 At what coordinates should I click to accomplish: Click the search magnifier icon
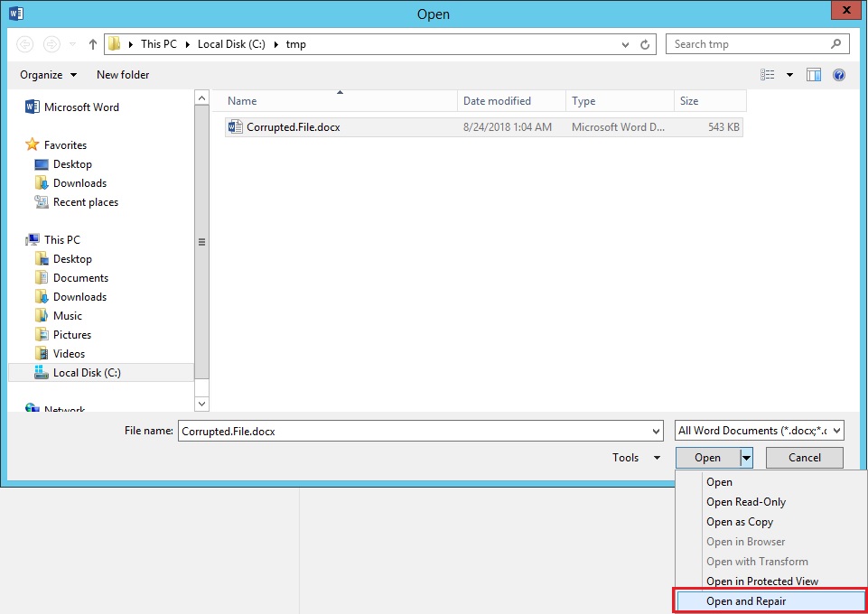click(x=835, y=43)
